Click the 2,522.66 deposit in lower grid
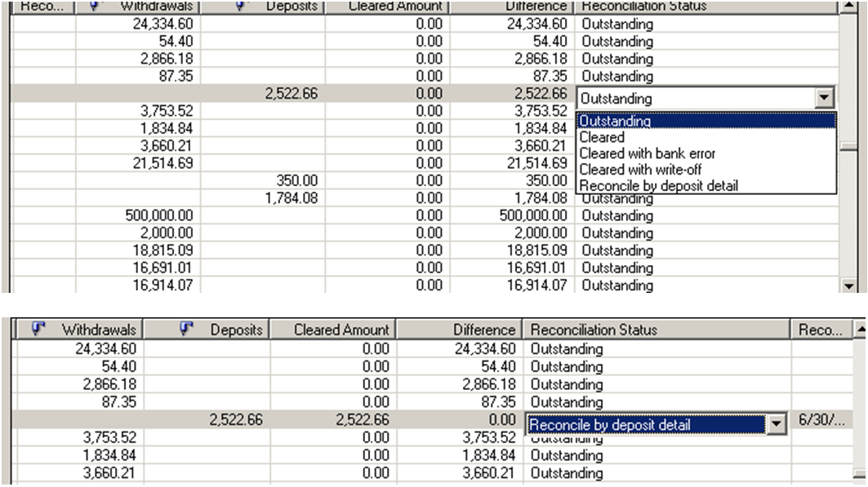 pyautogui.click(x=207, y=419)
